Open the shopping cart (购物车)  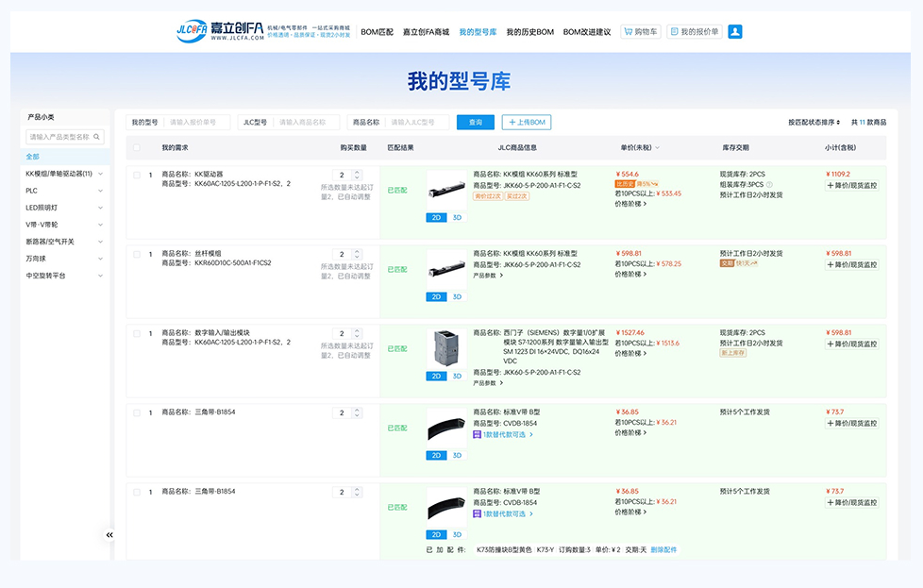[641, 31]
